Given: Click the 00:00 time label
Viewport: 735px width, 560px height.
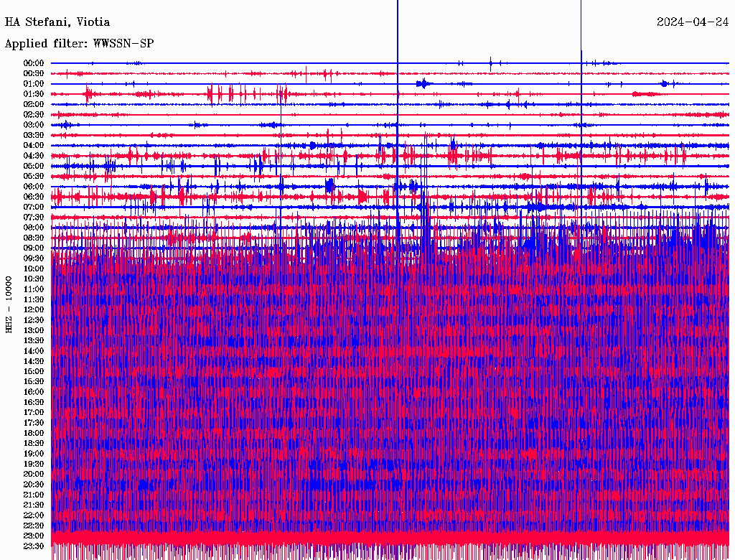Looking at the screenshot, I should point(34,63).
